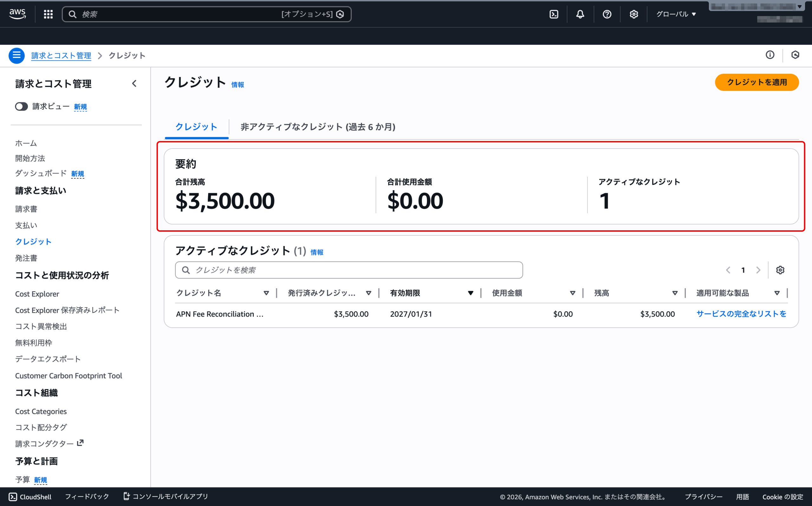The image size is (812, 506).
Task: Open the help question mark menu
Action: pyautogui.click(x=607, y=14)
